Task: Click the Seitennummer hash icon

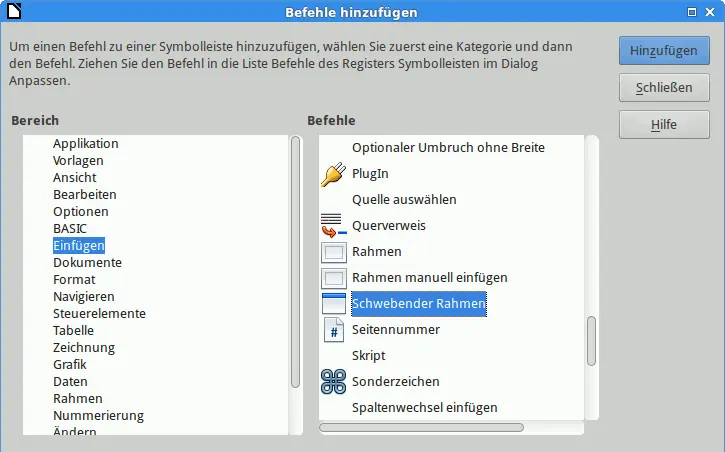Action: [x=333, y=330]
